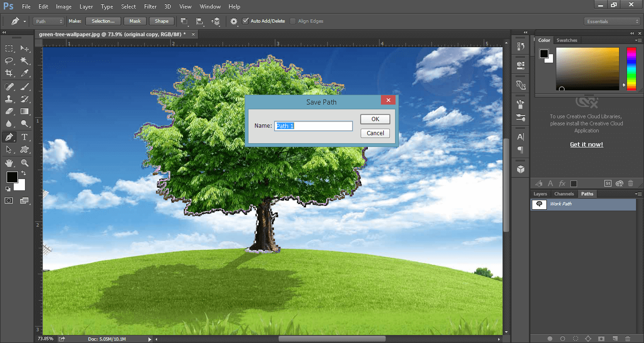Enable the Align Edges checkbox
644x343 pixels.
point(293,21)
